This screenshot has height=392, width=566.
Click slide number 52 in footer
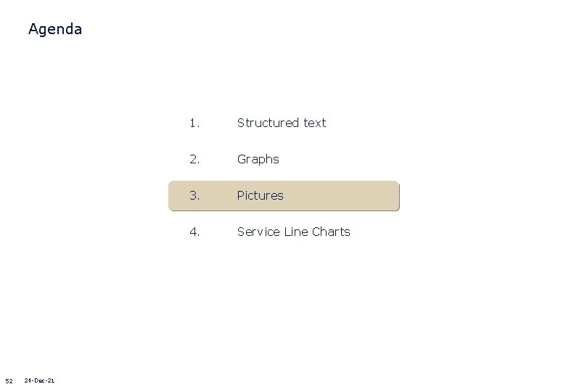9,380
